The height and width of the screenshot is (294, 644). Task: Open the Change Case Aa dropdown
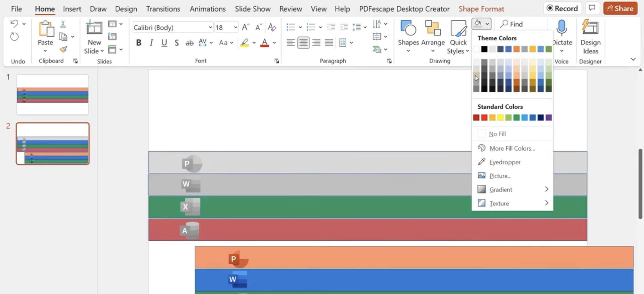coord(226,43)
